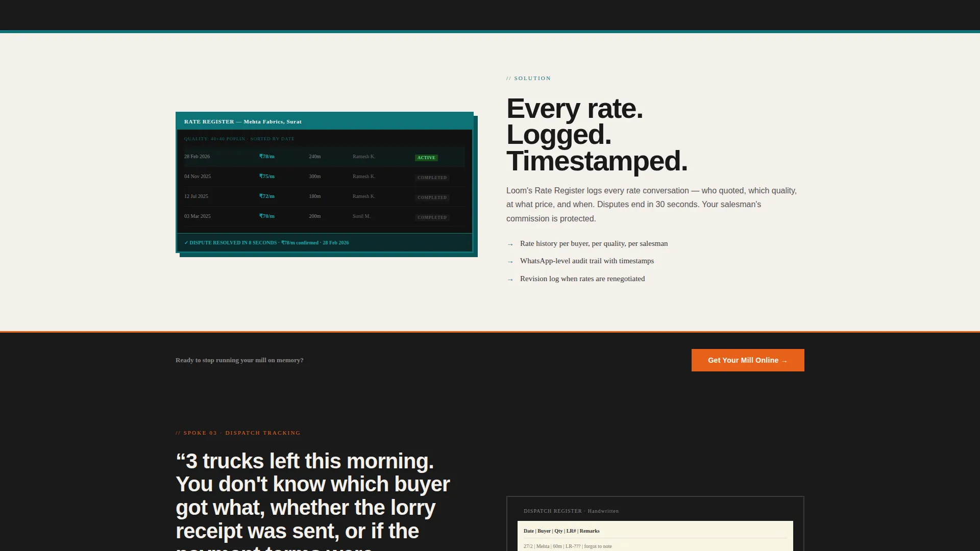
Task: Click the 28 Feb 2026 rate date
Action: (x=197, y=157)
